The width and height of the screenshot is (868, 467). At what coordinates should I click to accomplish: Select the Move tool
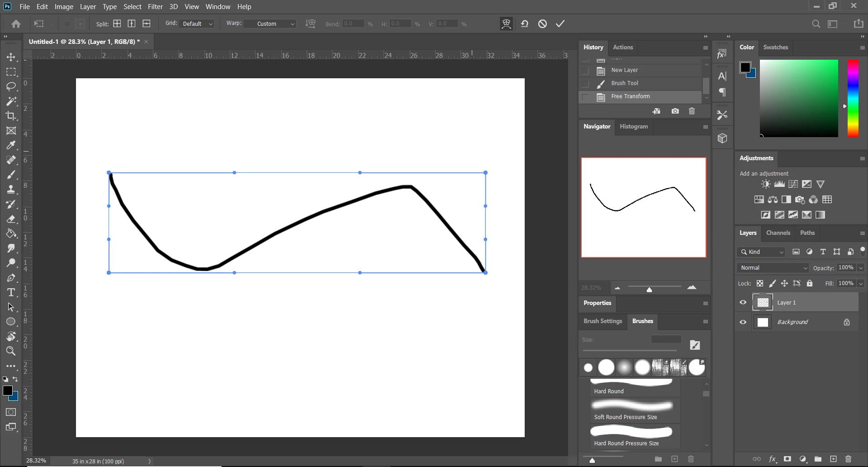click(x=11, y=57)
